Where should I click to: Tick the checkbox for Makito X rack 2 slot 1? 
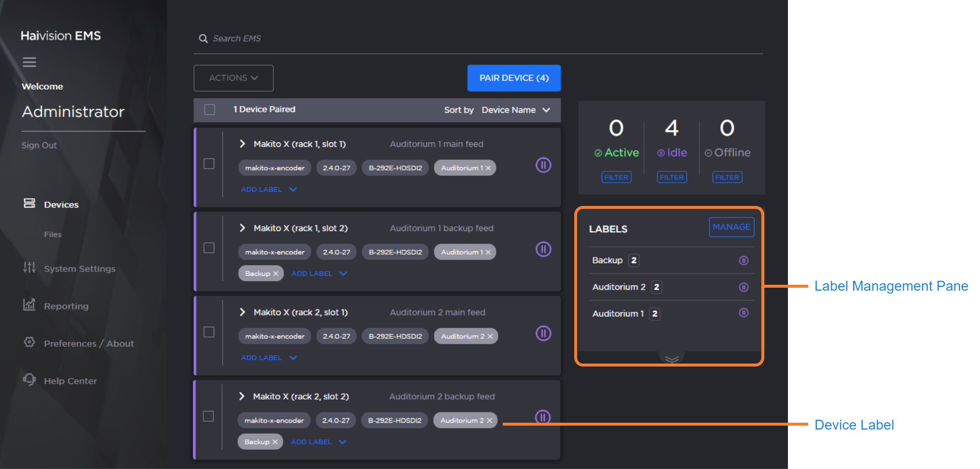point(209,332)
